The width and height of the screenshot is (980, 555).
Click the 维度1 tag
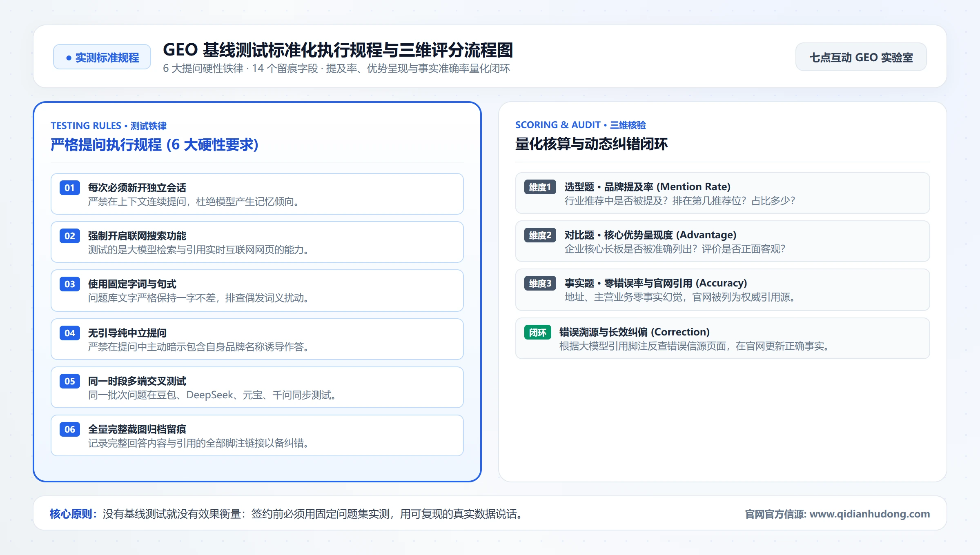540,187
